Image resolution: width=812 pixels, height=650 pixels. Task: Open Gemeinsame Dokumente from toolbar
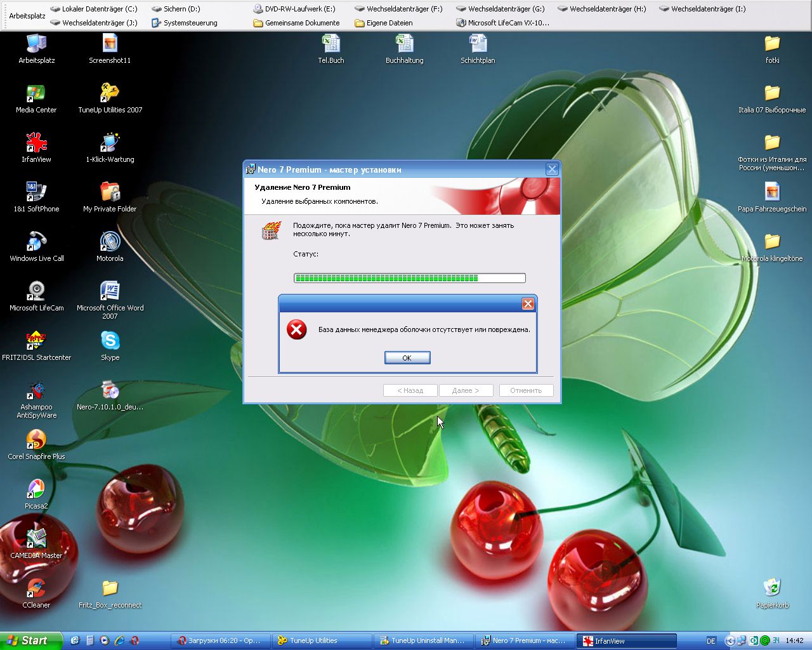click(296, 23)
